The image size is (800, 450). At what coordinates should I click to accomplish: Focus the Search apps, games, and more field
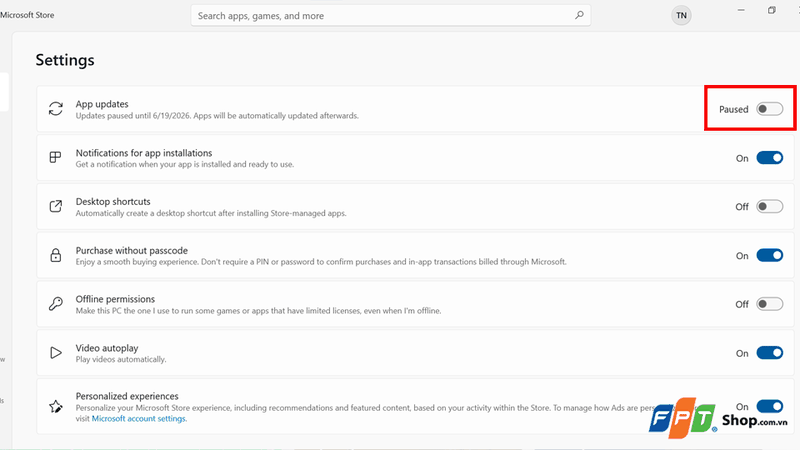coord(390,15)
